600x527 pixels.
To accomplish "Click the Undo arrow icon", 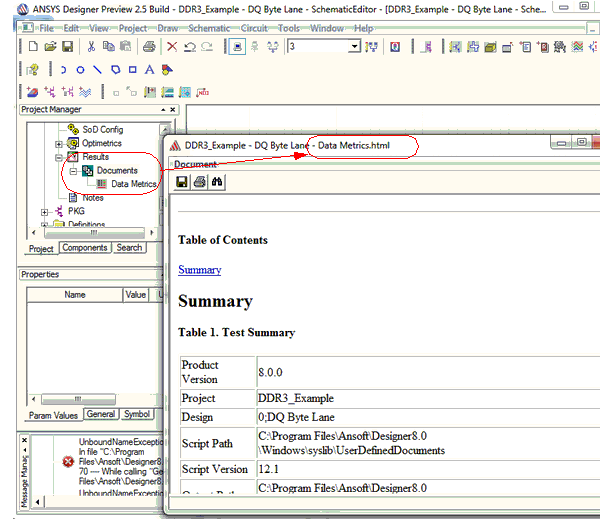I will pos(189,47).
